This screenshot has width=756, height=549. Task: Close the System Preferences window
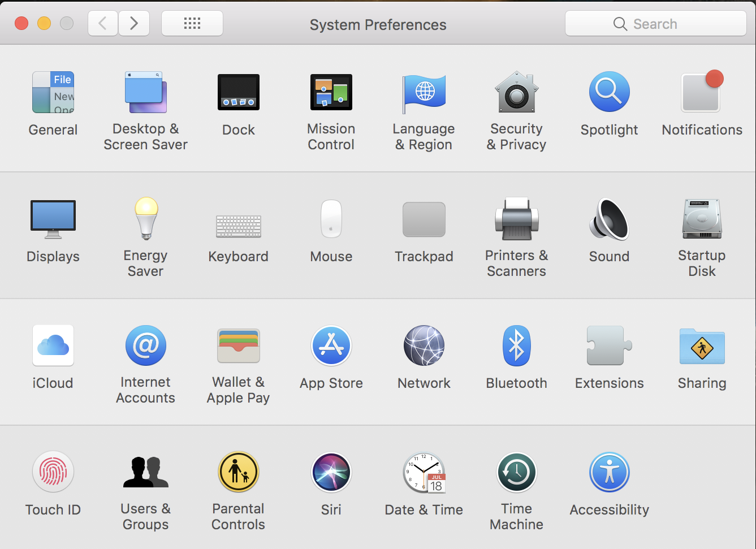[21, 23]
